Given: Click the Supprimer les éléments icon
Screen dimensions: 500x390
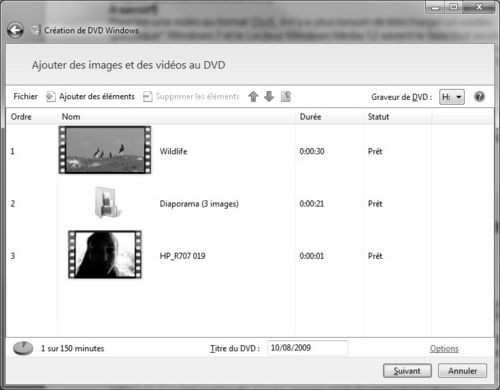Looking at the screenshot, I should [x=148, y=97].
